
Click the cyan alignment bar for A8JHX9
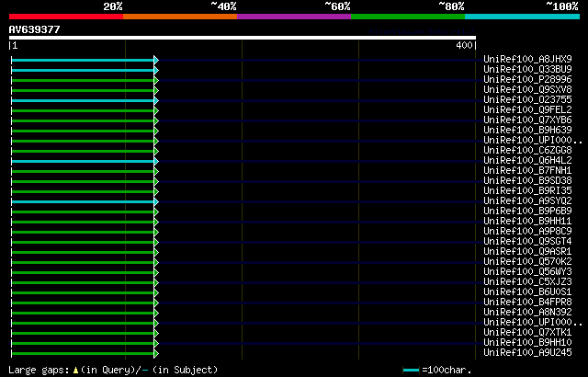click(83, 60)
